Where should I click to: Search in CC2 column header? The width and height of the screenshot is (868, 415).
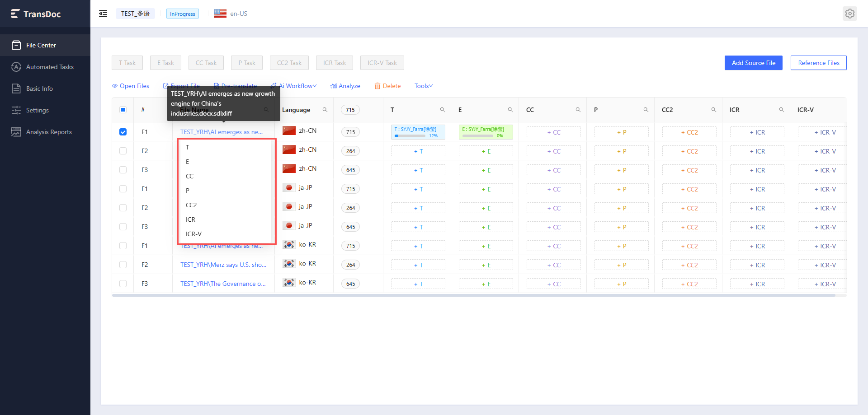pos(713,110)
